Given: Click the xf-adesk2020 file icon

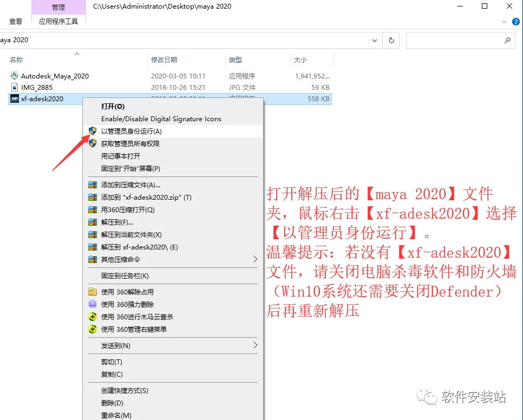Looking at the screenshot, I should [14, 99].
